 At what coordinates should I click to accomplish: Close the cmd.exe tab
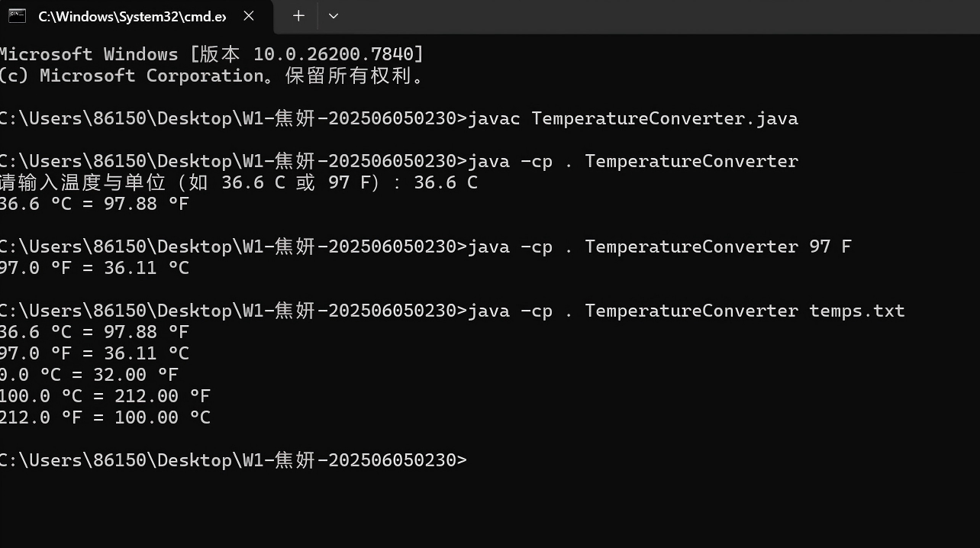click(249, 16)
